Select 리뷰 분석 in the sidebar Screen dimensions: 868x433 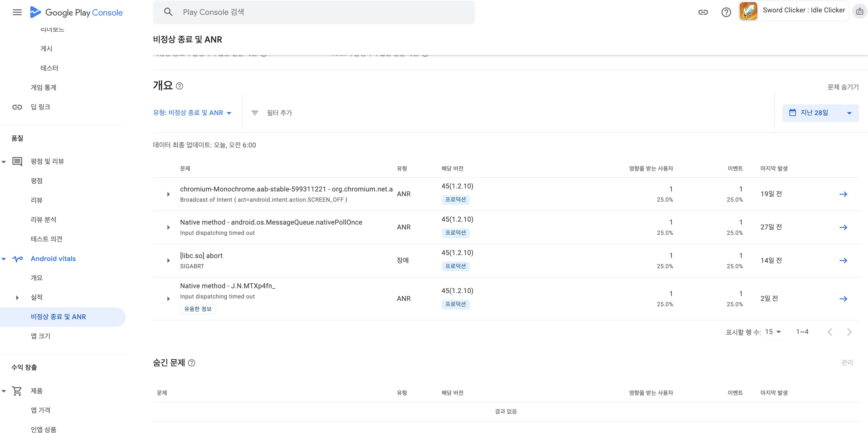tap(43, 219)
